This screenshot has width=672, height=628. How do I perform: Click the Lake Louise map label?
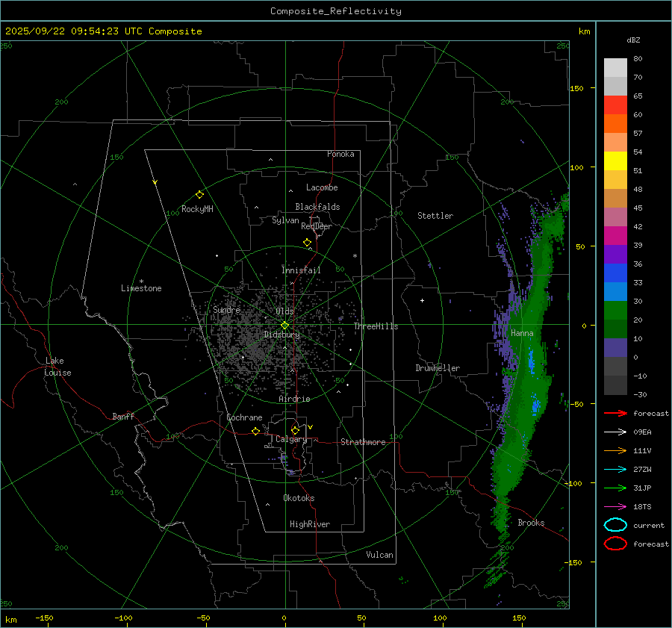58,367
